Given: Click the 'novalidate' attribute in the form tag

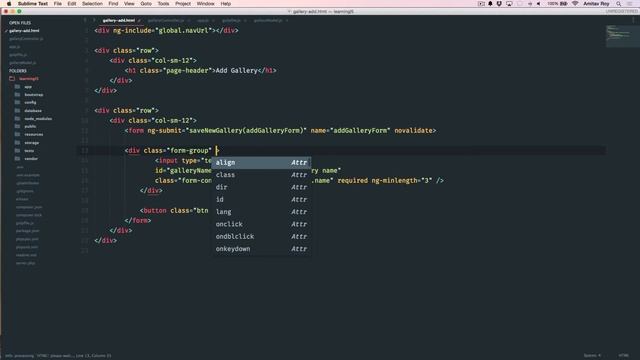Looking at the screenshot, I should tap(413, 131).
